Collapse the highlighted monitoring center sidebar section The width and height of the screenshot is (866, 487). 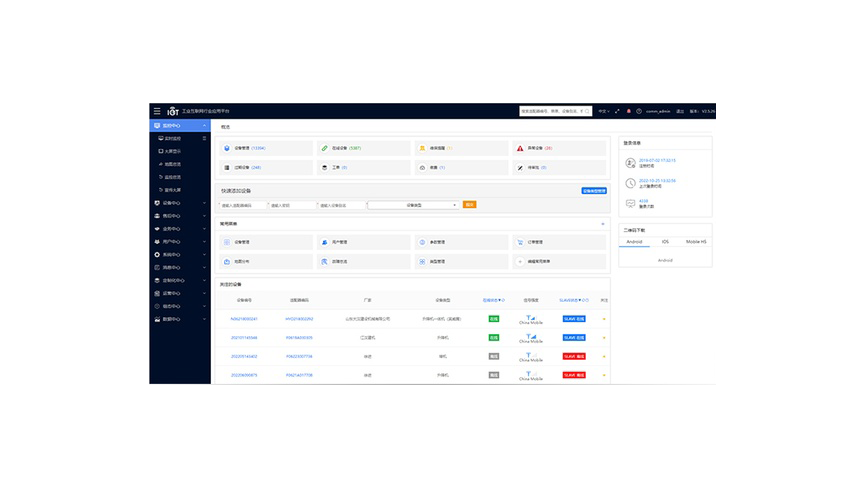point(180,125)
